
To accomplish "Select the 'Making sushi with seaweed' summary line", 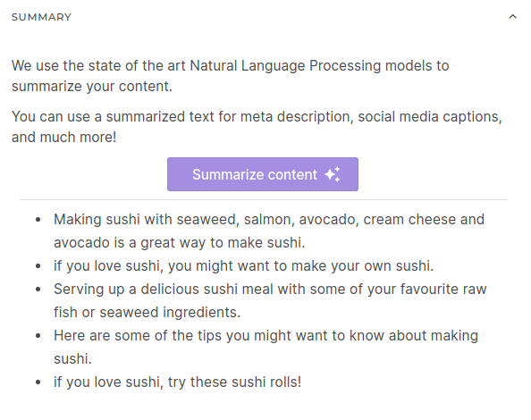I will pos(269,231).
